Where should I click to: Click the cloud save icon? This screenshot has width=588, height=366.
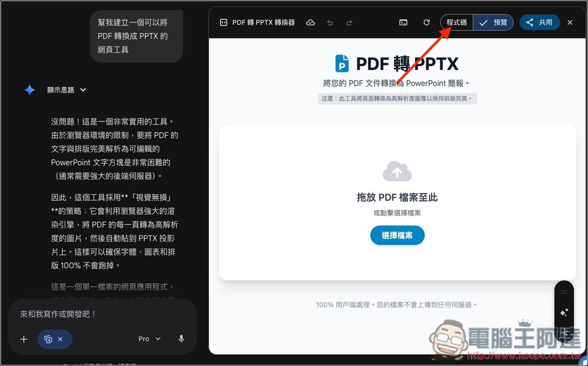pos(310,22)
